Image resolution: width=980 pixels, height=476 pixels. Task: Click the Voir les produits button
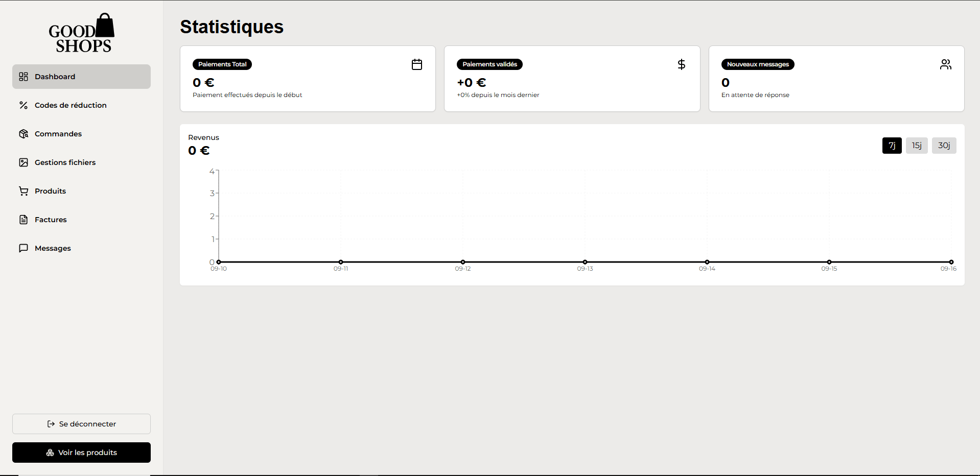(81, 453)
